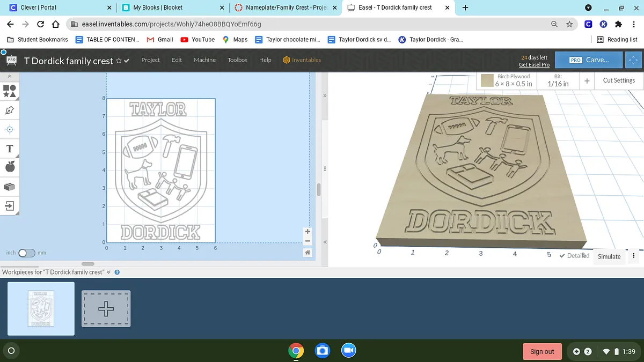Follow the Get Easel Pro link
Image resolution: width=644 pixels, height=362 pixels.
pos(534,65)
